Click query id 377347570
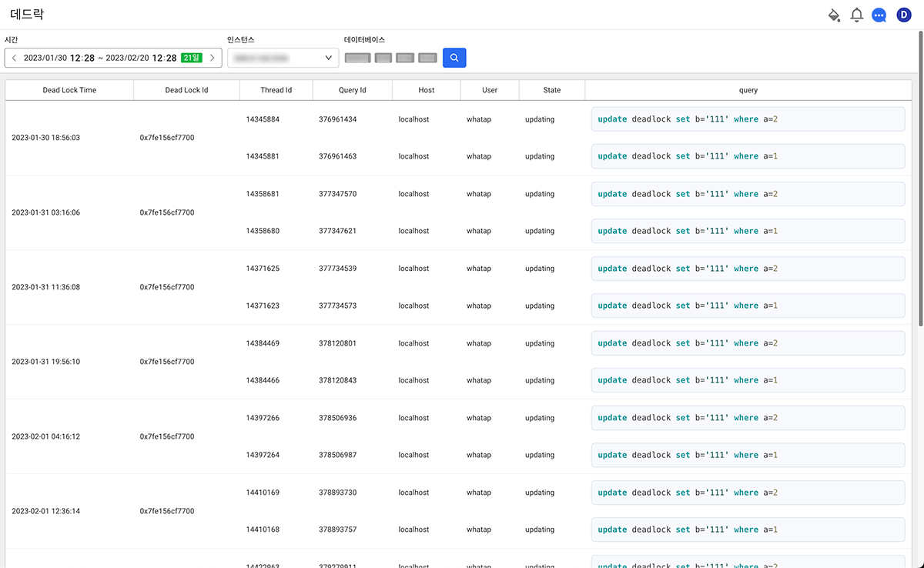This screenshot has width=924, height=568. [x=337, y=194]
